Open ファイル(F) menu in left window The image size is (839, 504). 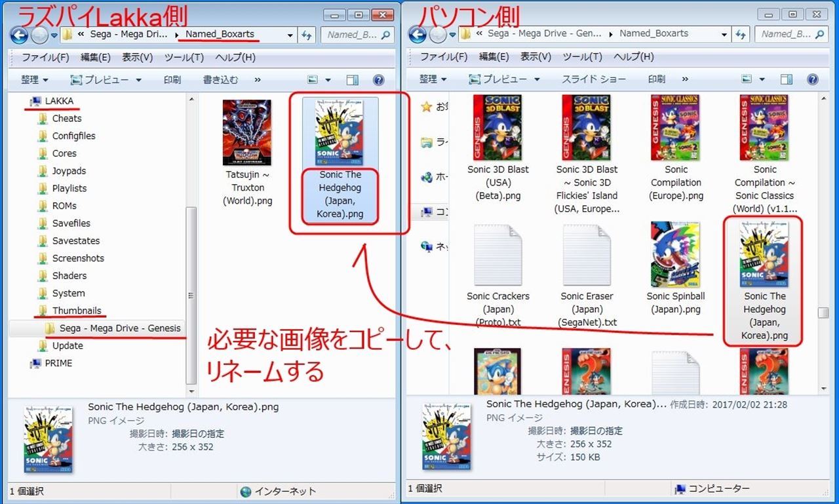point(45,58)
